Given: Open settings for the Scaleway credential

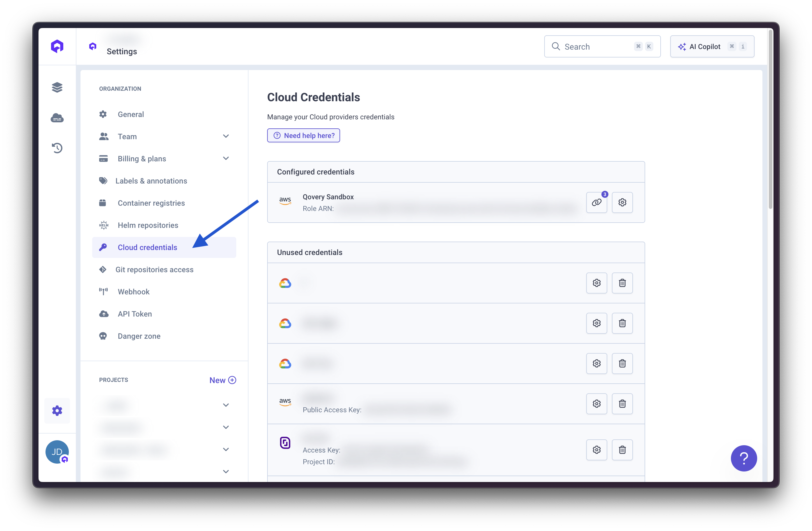Looking at the screenshot, I should [596, 450].
